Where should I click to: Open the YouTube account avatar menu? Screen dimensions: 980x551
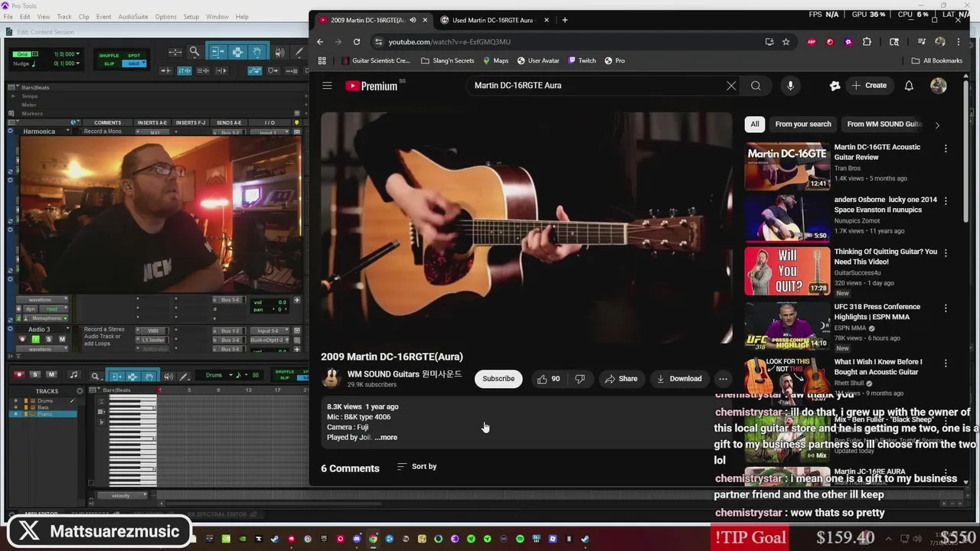[x=939, y=86]
